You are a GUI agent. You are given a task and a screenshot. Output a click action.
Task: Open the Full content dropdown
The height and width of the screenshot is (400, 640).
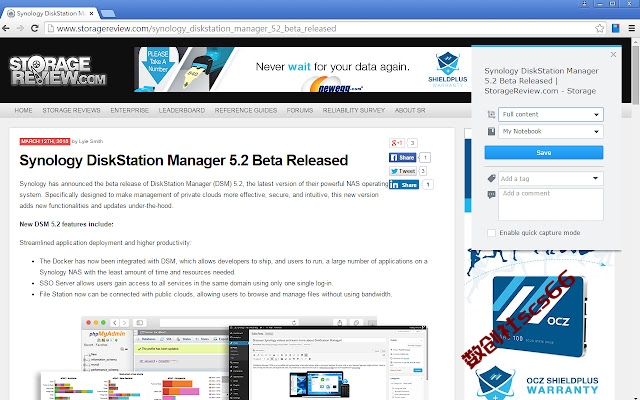tap(551, 114)
